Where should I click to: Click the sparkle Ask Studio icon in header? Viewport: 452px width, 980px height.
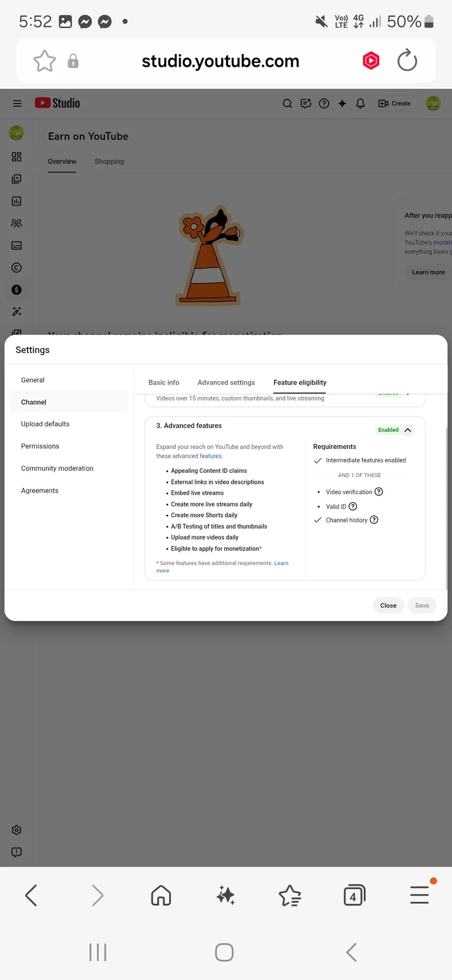click(342, 104)
